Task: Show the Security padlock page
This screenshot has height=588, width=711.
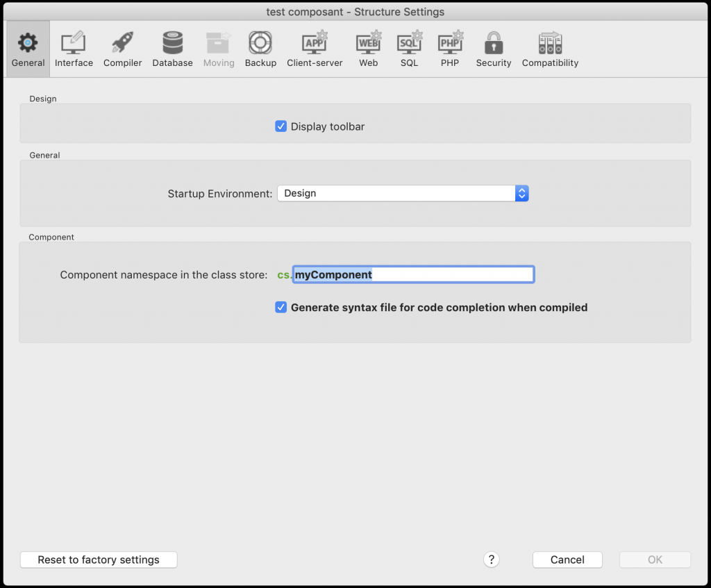Action: coord(494,49)
